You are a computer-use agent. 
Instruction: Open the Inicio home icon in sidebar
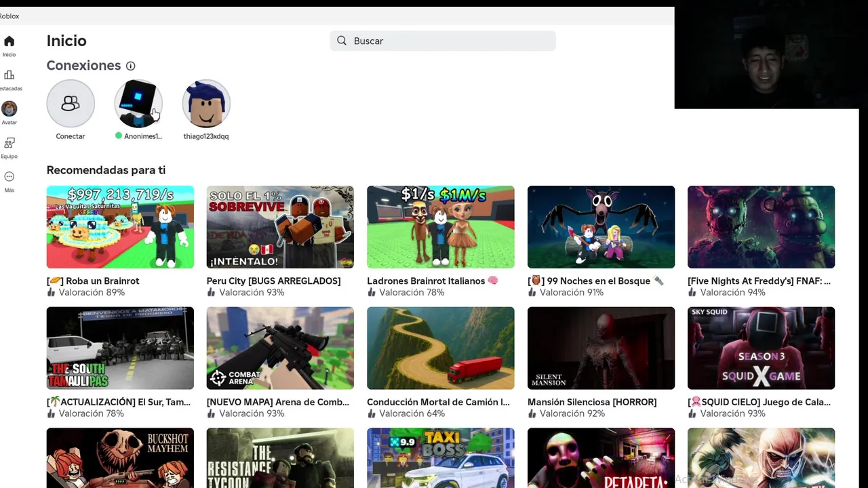9,41
